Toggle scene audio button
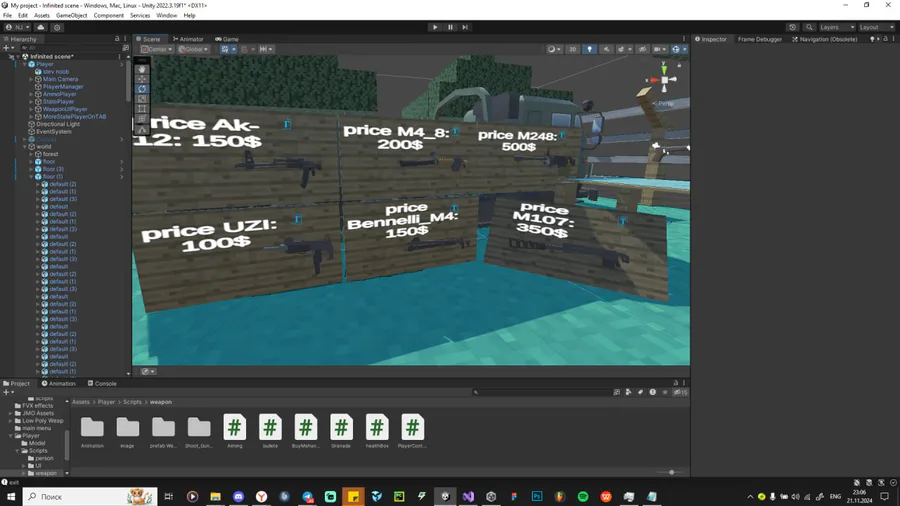The width and height of the screenshot is (900, 506). (606, 49)
